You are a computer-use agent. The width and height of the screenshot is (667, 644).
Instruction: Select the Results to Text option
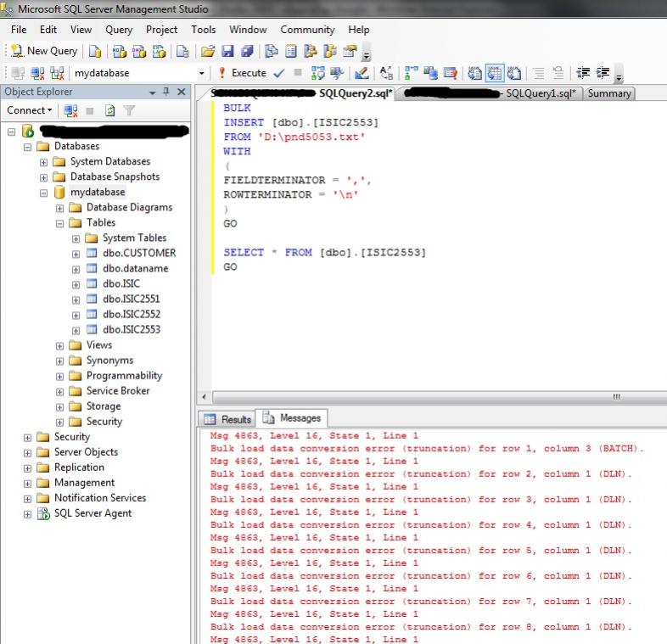click(x=474, y=73)
